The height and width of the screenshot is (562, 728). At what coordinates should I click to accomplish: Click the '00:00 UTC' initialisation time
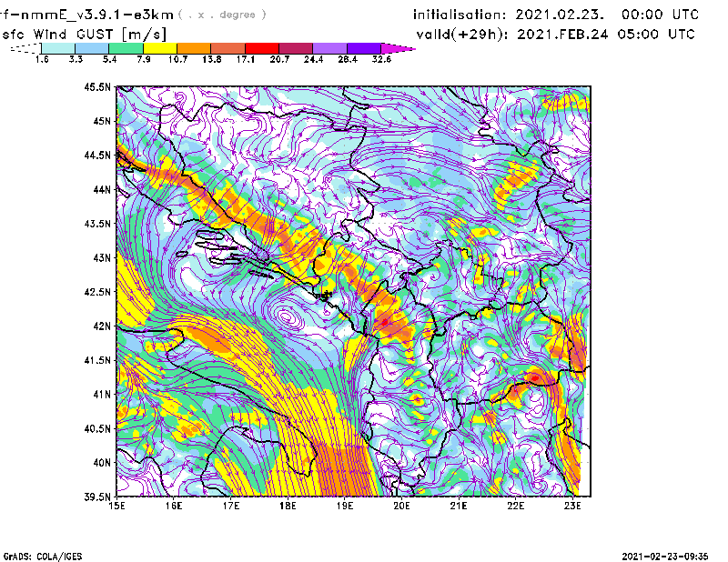(661, 15)
